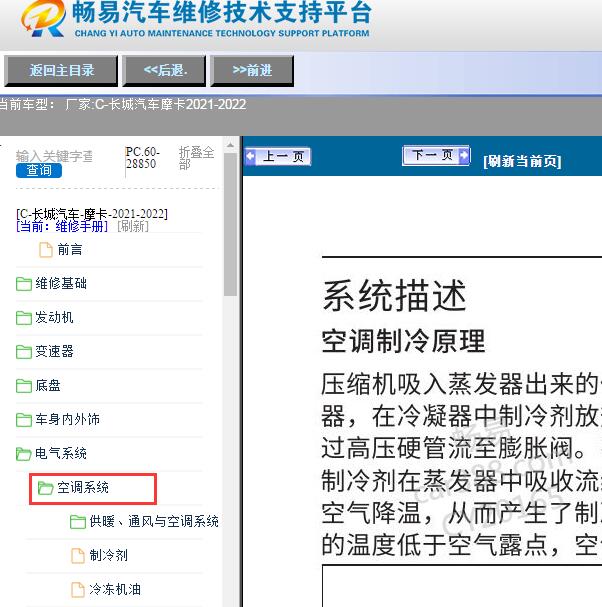Expand the 发动机 folder icon
The image size is (602, 607).
coord(24,318)
